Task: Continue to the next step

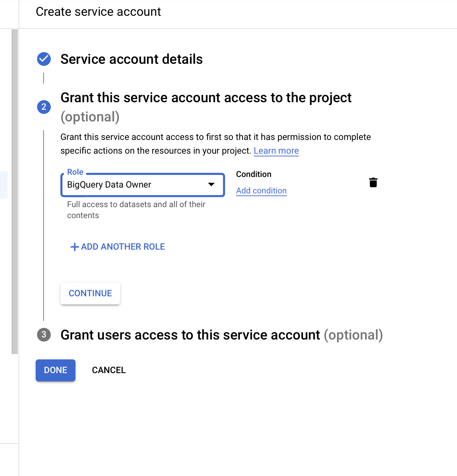Action: click(90, 294)
